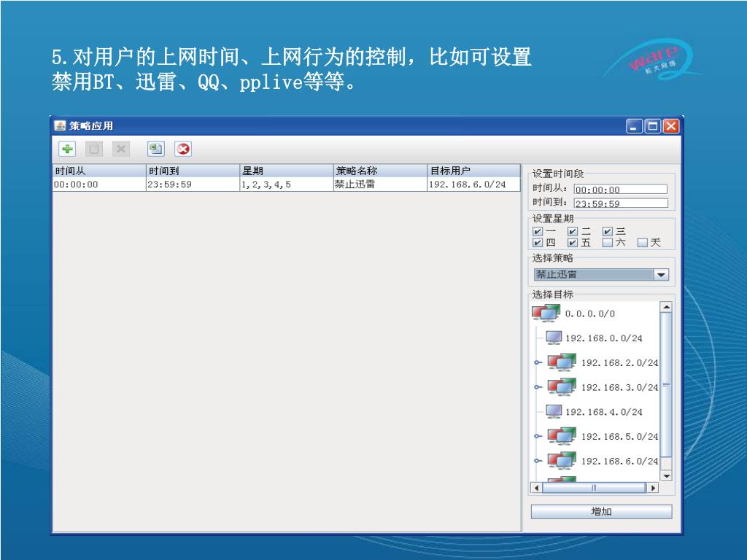Expand the 192.168.3.0/24 tree node
Screen dimensions: 747x560
click(538, 387)
